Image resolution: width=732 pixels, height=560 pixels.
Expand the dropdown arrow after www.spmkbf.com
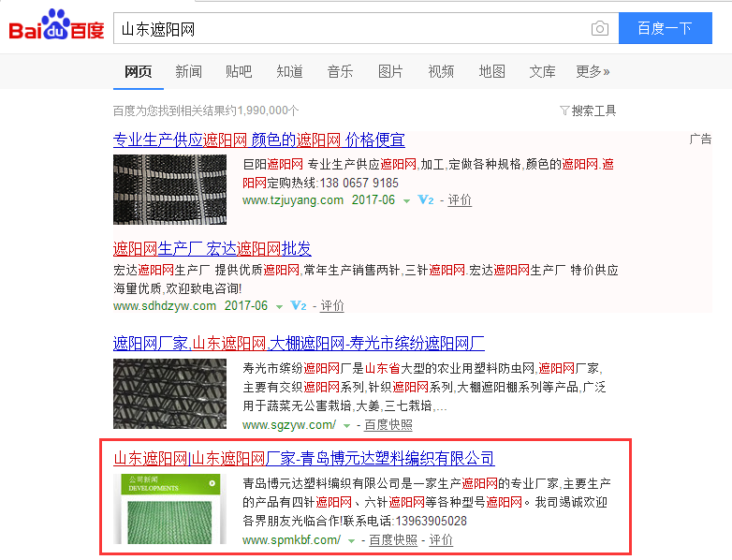coord(352,541)
